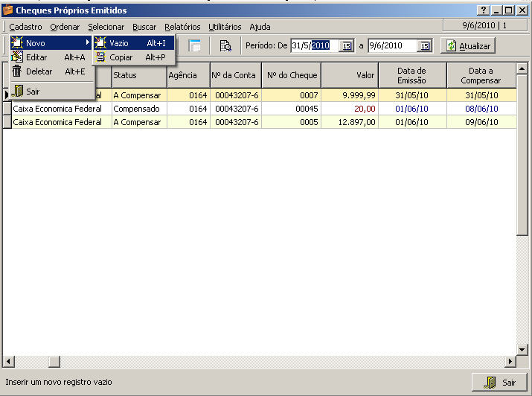
Task: Click the horizontal scrollbar right arrow
Action: click(x=510, y=362)
